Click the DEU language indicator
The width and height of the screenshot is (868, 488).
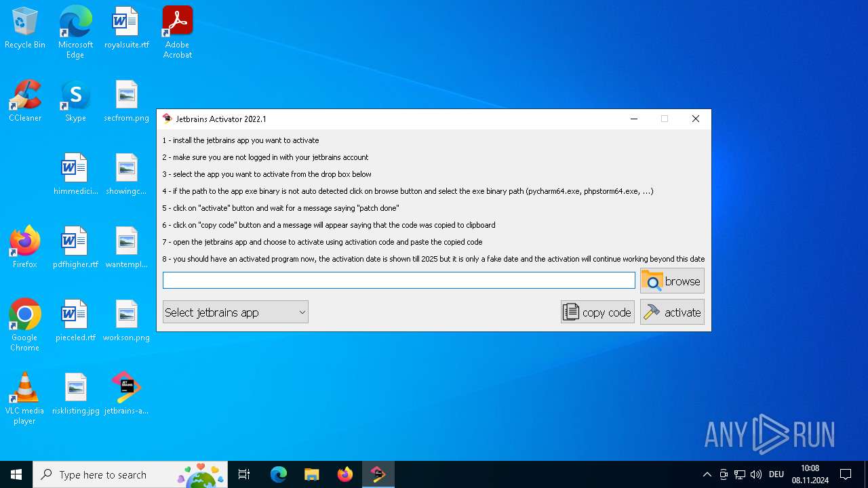coord(776,474)
